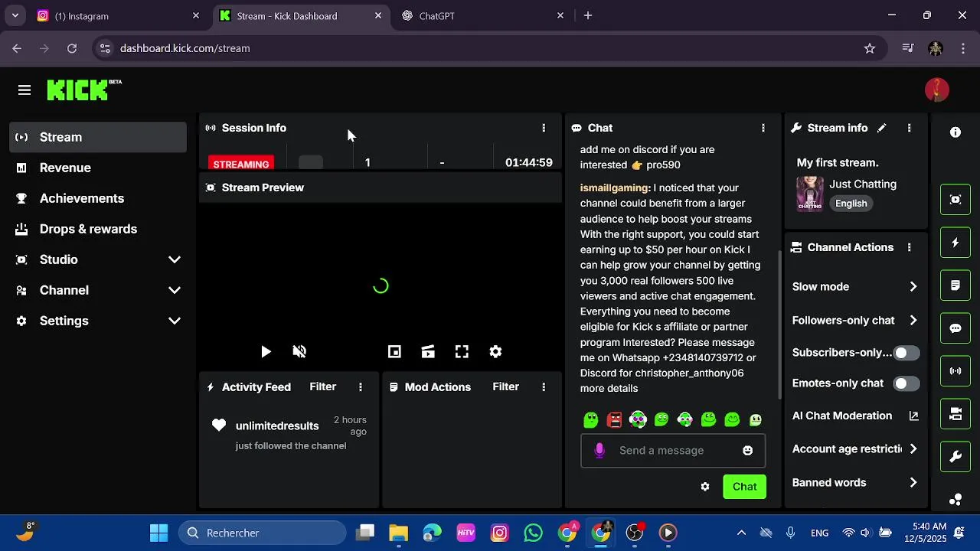Screen dimensions: 980x551
Task: Toggle Stream info wrench icon in sidebar
Action: [x=955, y=457]
